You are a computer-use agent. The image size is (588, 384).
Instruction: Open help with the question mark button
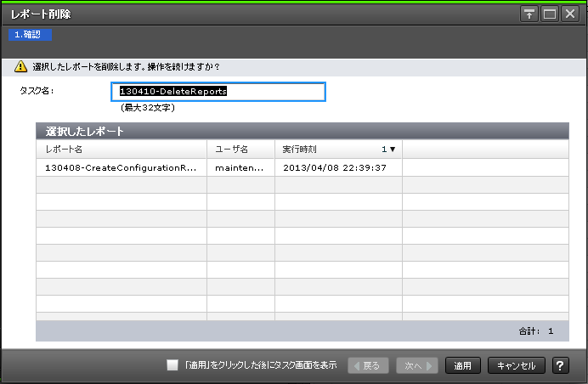tap(560, 365)
